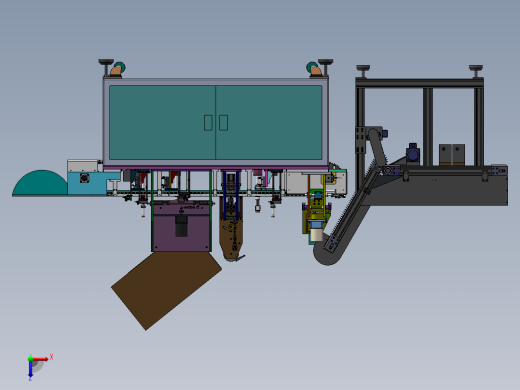Select the blue motor on the black frame
This screenshot has height=390, width=520.
tap(413, 154)
